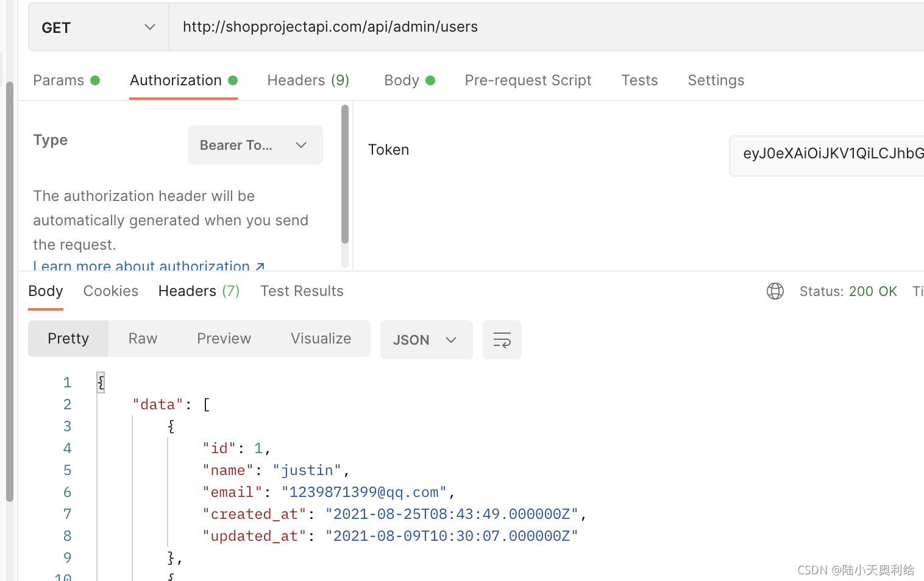This screenshot has height=581, width=924.
Task: Click the Type label
Action: (51, 140)
